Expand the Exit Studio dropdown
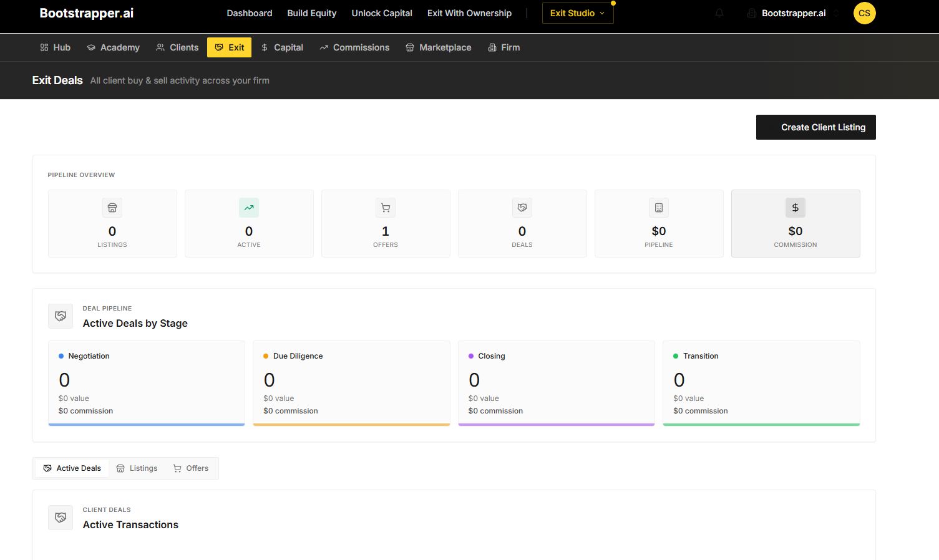Screen dimensions: 939x560 (x=577, y=13)
